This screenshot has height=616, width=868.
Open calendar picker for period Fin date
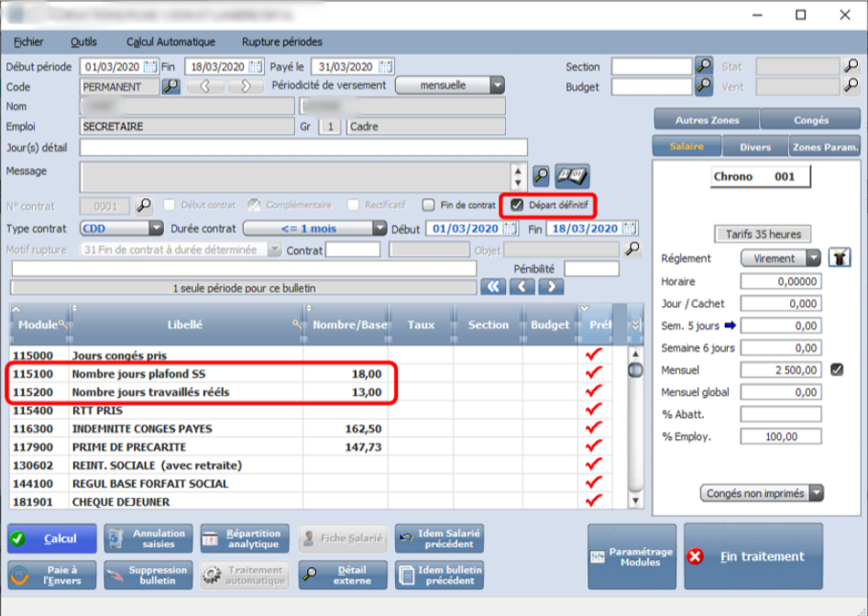[x=255, y=67]
